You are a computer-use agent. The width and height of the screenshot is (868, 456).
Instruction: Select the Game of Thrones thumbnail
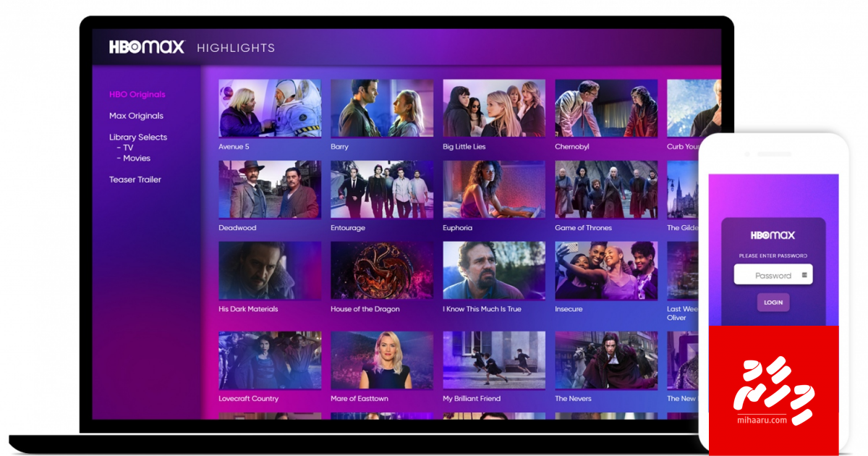[606, 190]
